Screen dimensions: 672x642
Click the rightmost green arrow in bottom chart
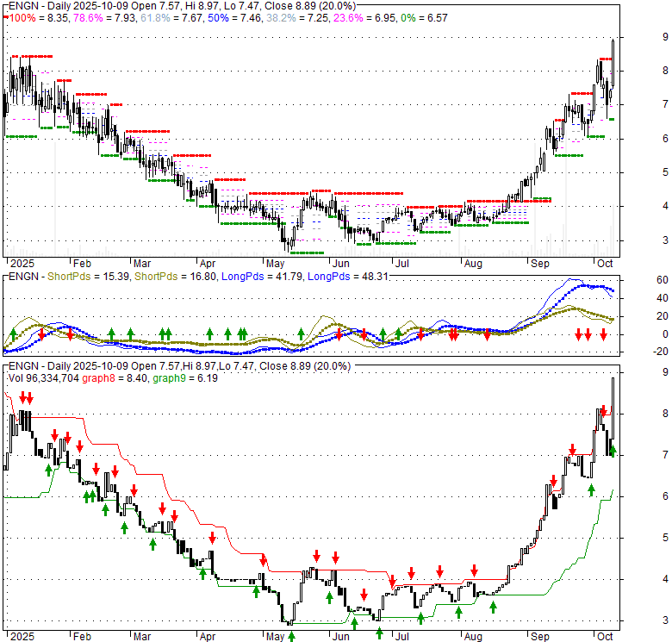click(x=613, y=449)
